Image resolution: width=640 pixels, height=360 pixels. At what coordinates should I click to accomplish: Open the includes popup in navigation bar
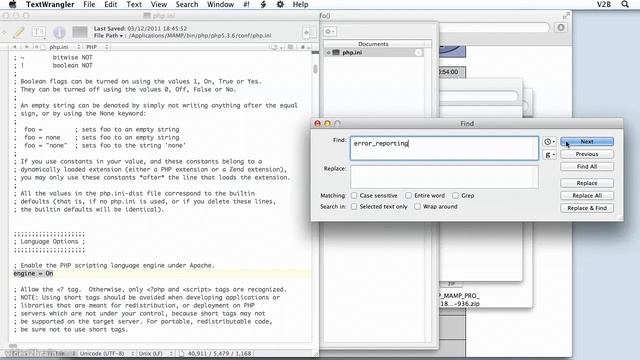tap(291, 47)
